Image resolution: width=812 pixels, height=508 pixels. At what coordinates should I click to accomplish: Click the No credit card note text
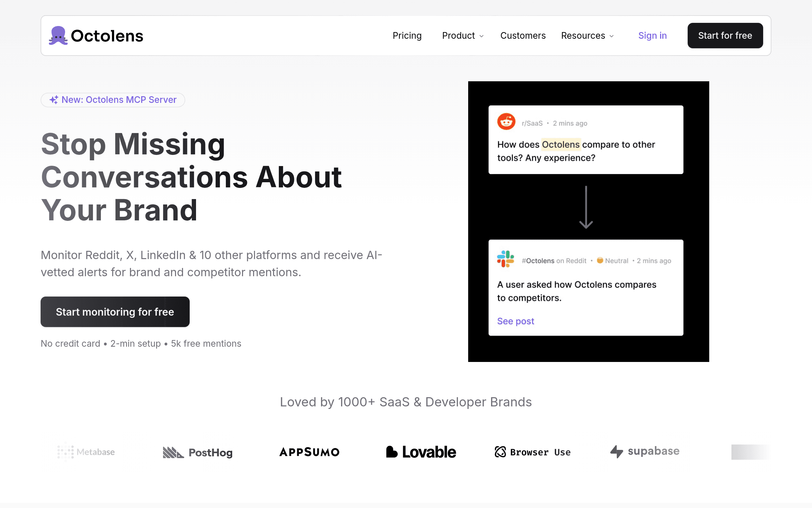[141, 343]
